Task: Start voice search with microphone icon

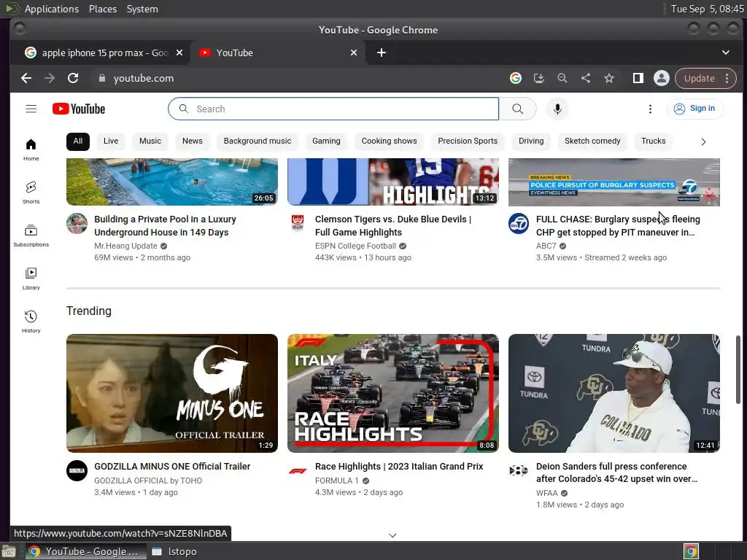Action: coord(557,109)
